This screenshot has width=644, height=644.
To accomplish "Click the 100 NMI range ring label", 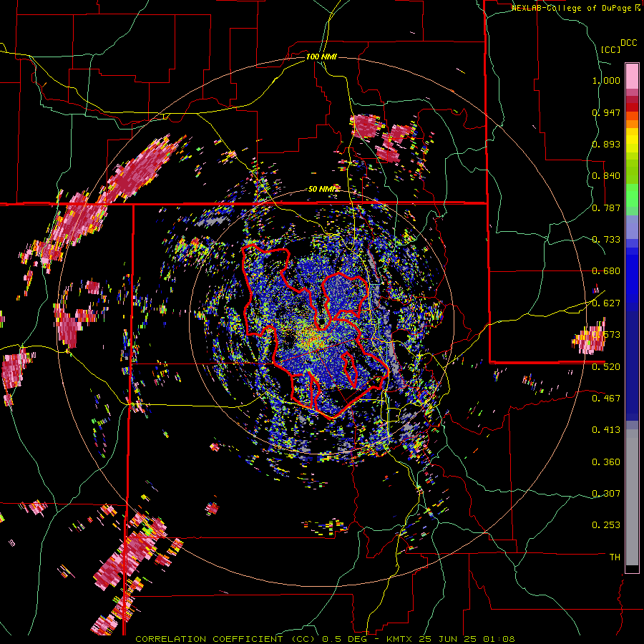I will tap(321, 57).
